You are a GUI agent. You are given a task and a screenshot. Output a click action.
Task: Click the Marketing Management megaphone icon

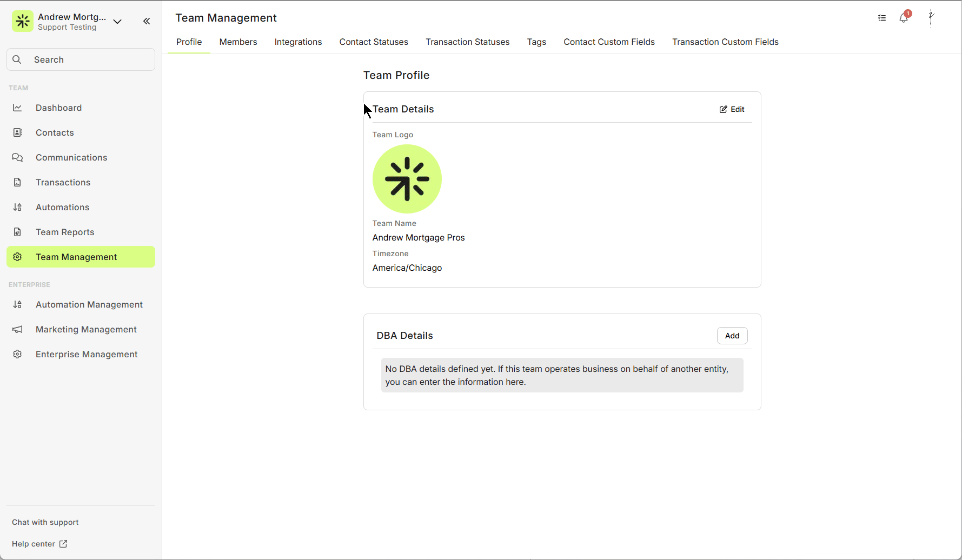[17, 329]
